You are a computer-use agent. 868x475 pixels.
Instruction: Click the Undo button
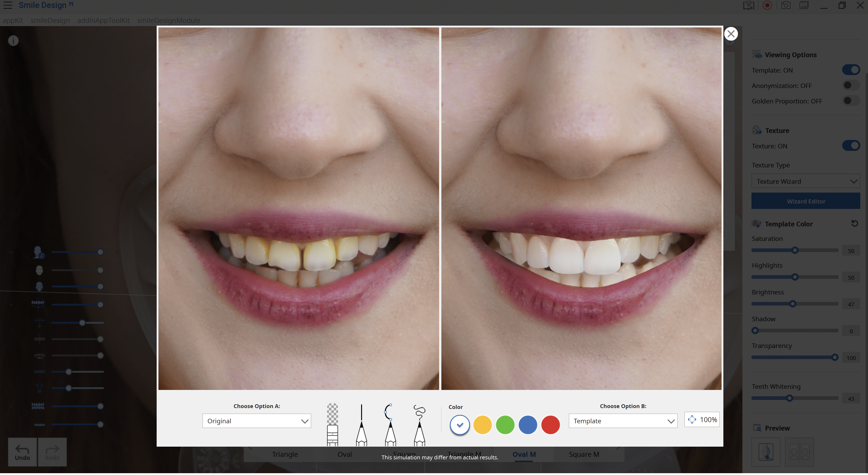(x=22, y=452)
